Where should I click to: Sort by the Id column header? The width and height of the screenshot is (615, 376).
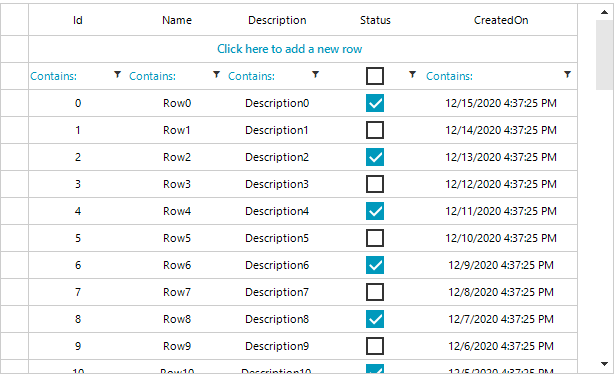(x=78, y=20)
